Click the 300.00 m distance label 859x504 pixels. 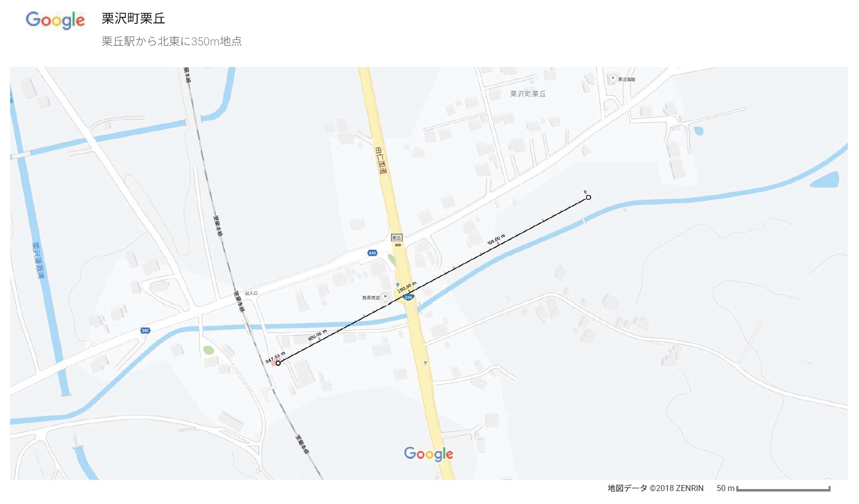[x=317, y=335]
